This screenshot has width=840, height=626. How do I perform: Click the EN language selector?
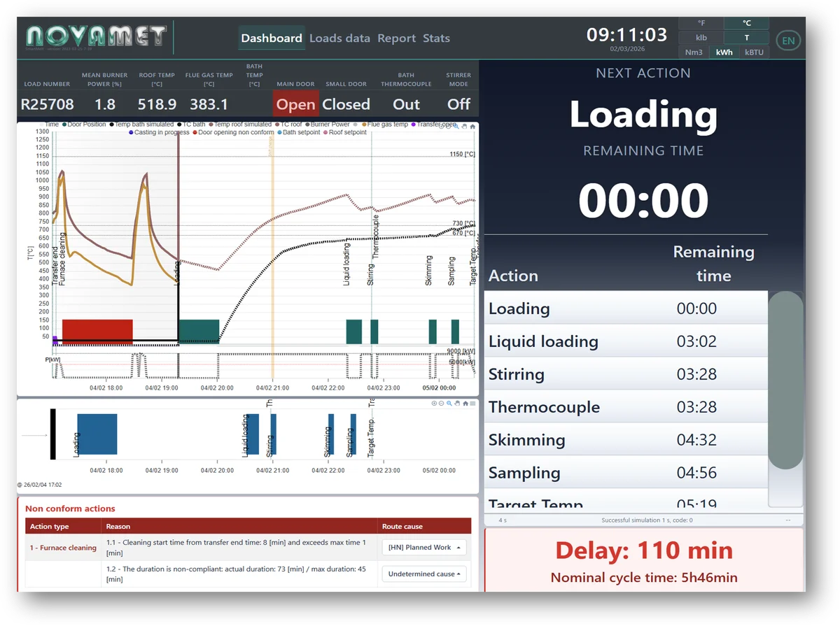click(788, 40)
